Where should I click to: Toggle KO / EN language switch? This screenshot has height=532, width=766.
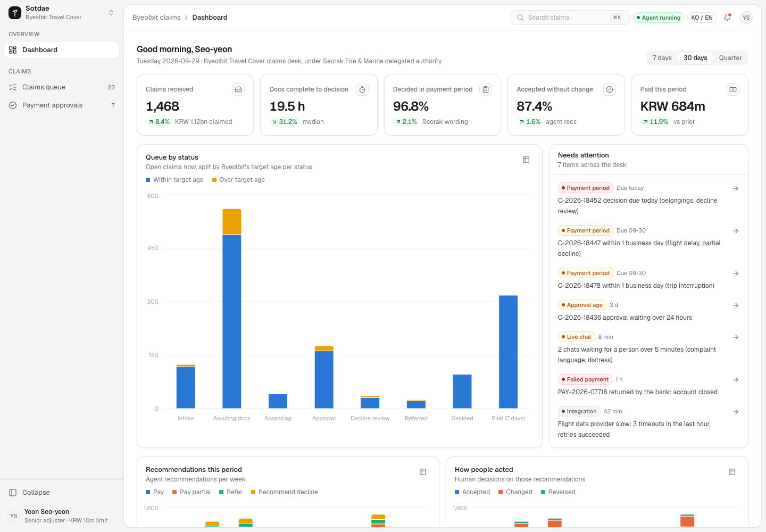pyautogui.click(x=702, y=18)
